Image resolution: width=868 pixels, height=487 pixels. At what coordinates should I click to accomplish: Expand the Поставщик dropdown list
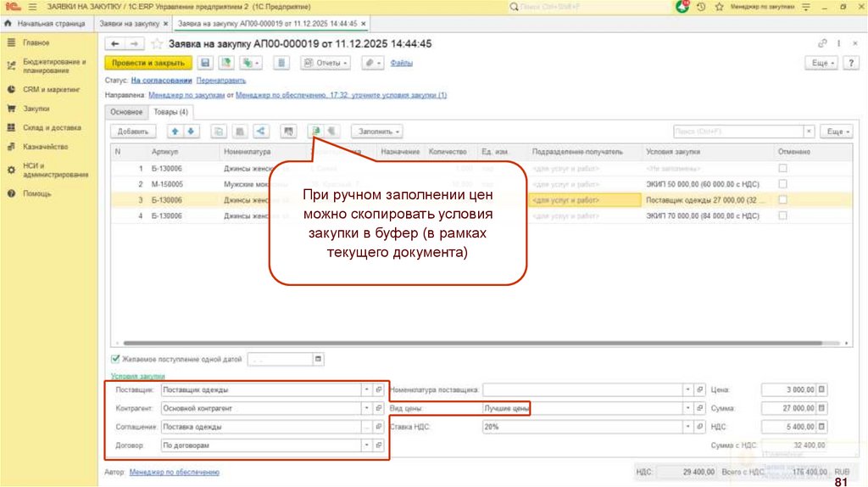point(366,389)
